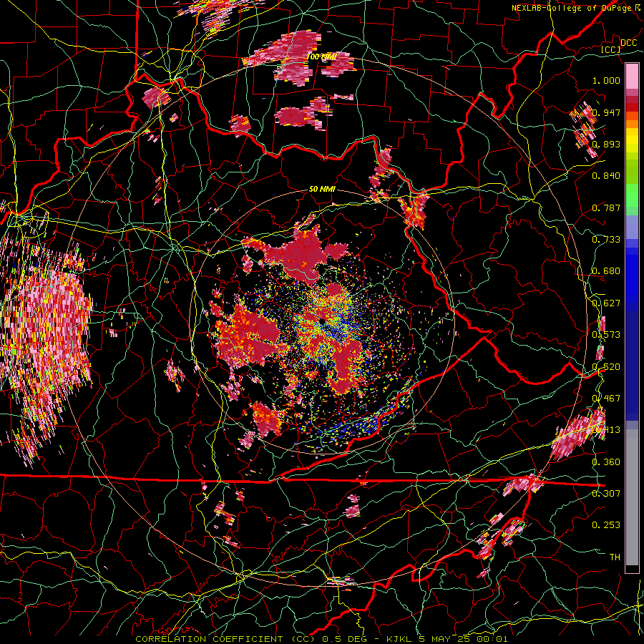
Task: Pick the yellow segment of the color bar
Action: 632,140
